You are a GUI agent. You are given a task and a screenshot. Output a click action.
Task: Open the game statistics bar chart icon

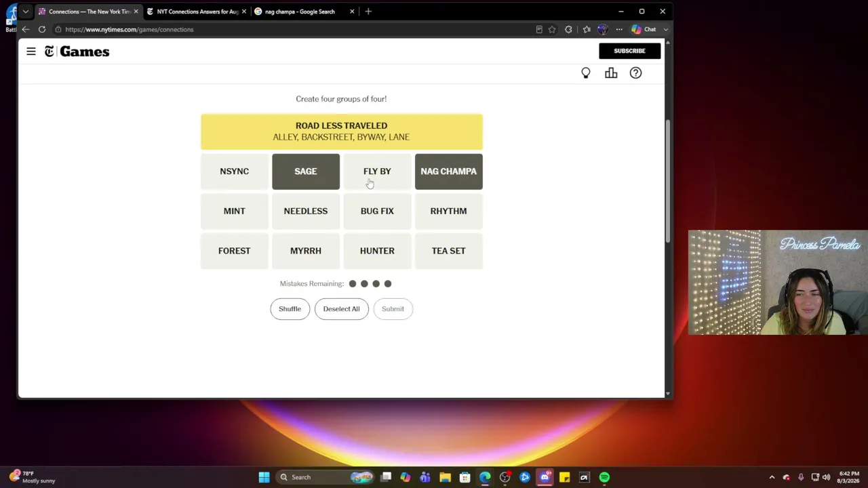point(611,73)
